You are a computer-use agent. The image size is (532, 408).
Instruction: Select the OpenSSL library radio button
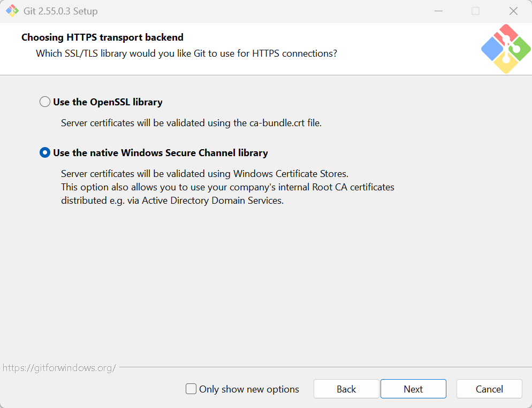[x=45, y=102]
